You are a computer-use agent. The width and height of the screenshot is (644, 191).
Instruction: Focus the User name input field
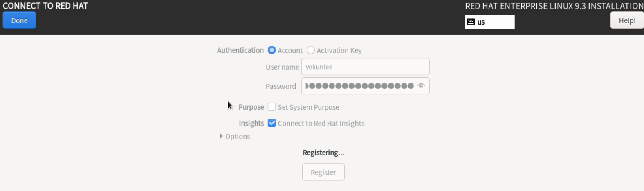click(365, 67)
